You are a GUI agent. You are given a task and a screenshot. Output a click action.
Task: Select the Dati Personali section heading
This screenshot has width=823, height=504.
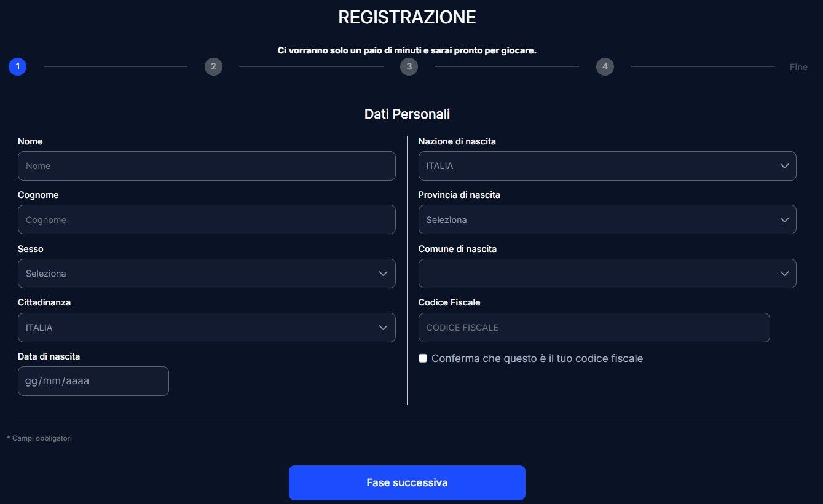coord(407,114)
